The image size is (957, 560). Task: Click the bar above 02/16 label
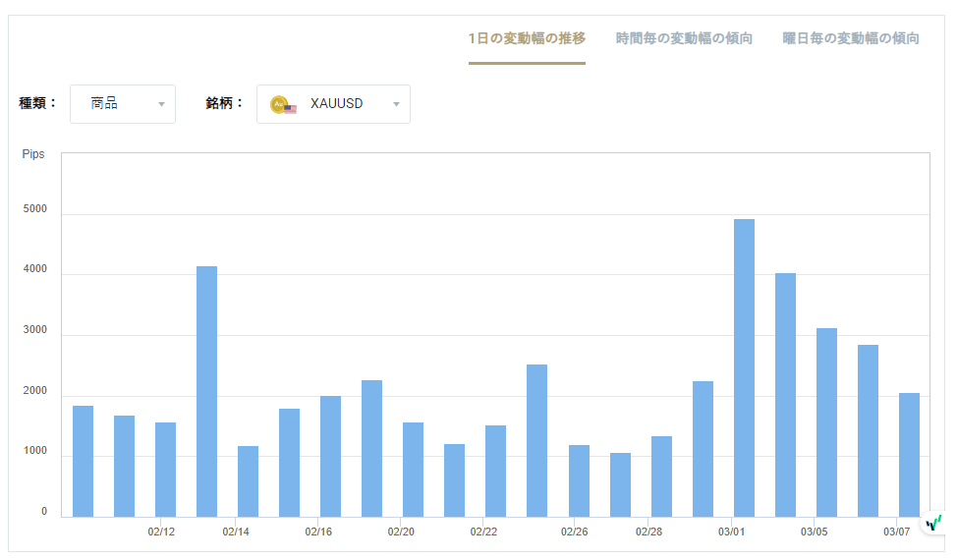tap(330, 456)
